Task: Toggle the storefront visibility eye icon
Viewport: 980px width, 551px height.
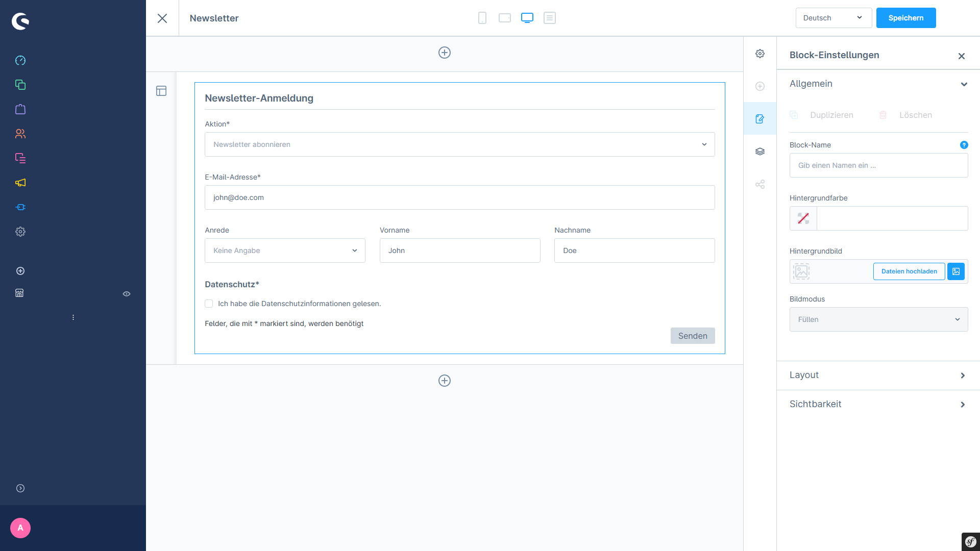Action: [x=127, y=294]
